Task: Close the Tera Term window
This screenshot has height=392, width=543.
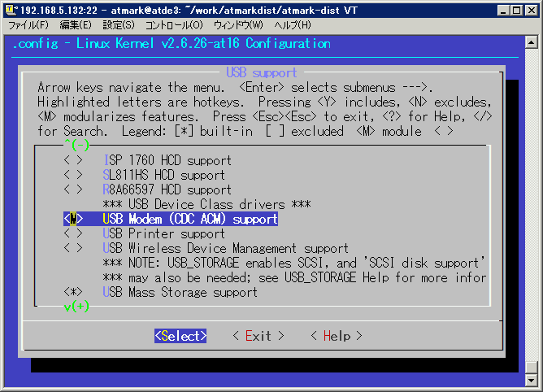Action: tap(532, 11)
